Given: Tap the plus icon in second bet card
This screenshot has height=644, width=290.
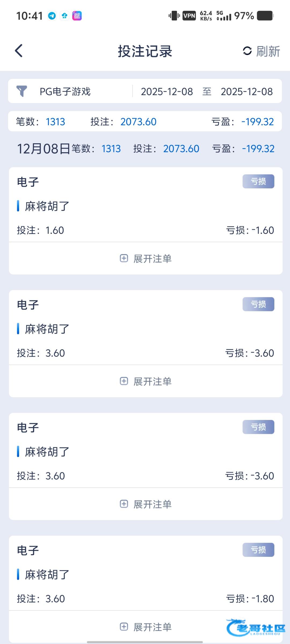Looking at the screenshot, I should point(124,381).
